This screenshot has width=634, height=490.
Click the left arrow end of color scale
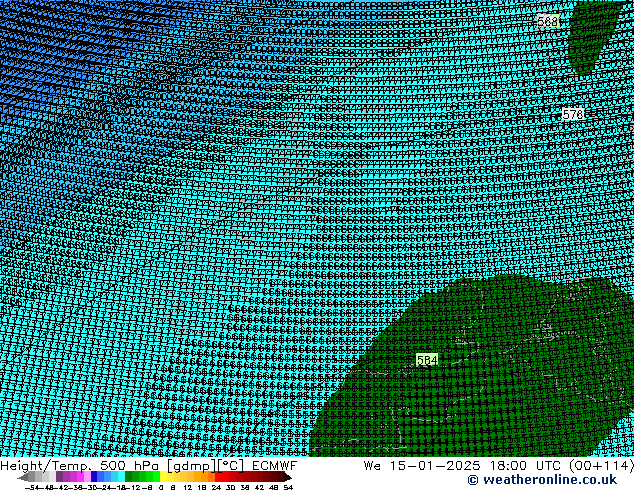[23, 477]
